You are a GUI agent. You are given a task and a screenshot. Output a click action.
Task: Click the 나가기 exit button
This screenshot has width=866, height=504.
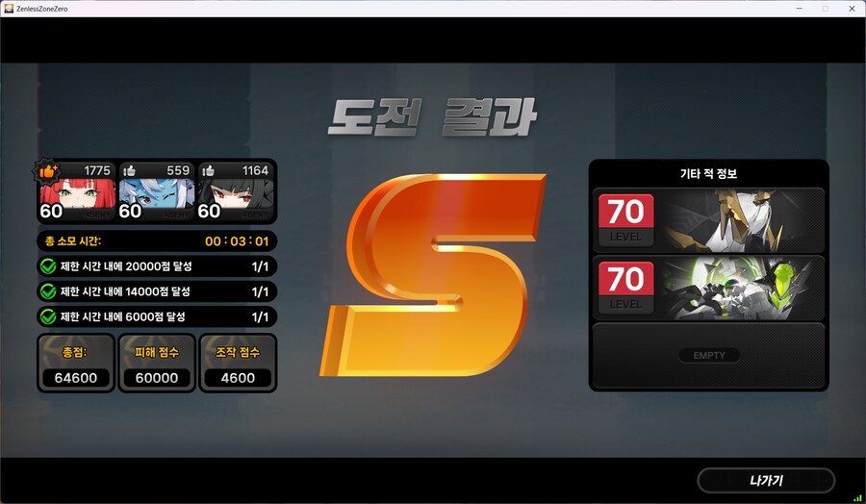point(766,480)
